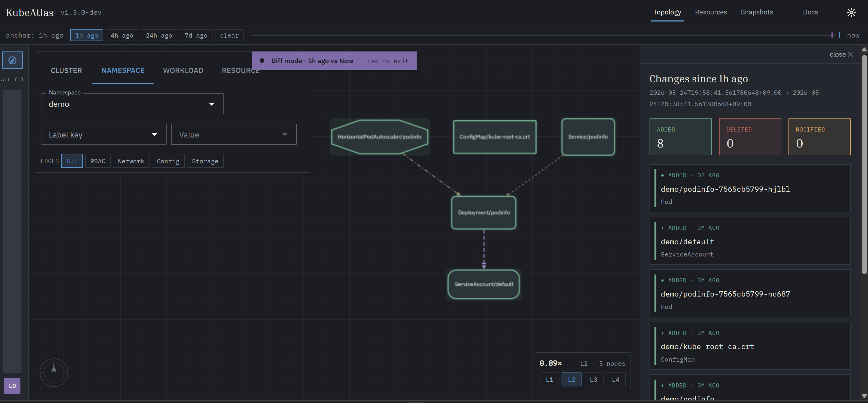
Task: Click the L0 badge in sidebar
Action: (x=13, y=386)
